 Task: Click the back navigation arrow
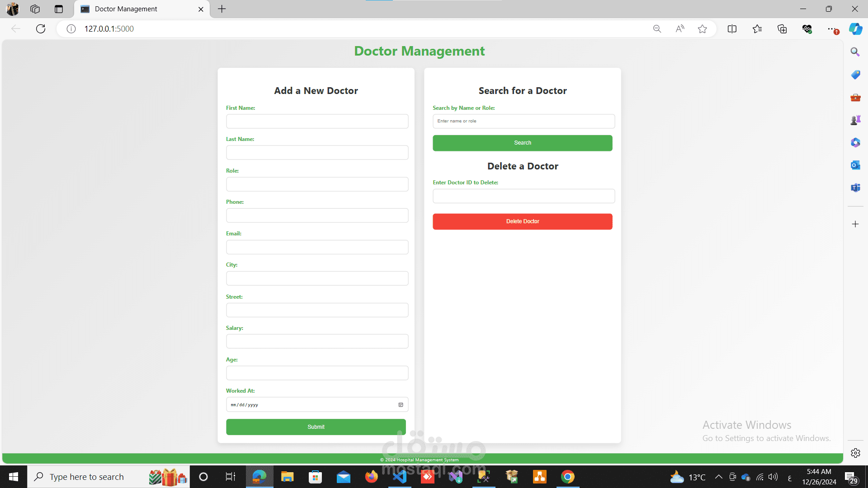(16, 29)
